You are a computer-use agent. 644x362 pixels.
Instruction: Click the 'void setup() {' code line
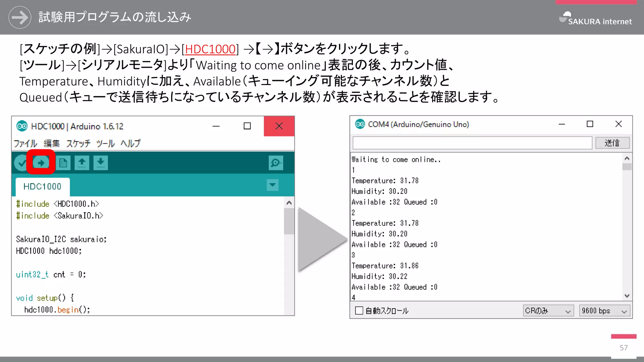(45, 298)
